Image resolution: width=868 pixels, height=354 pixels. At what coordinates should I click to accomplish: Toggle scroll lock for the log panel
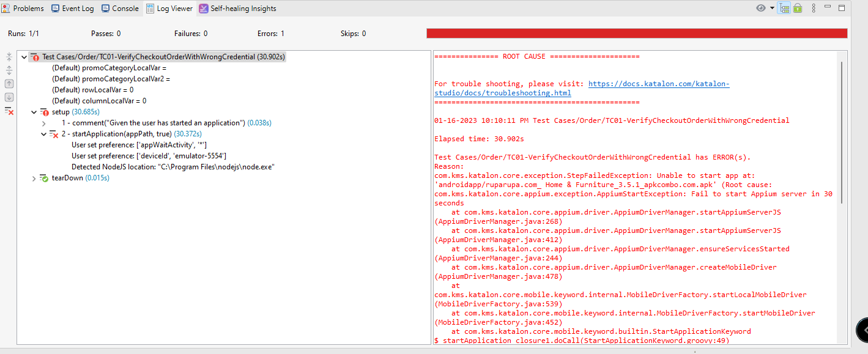coord(798,8)
